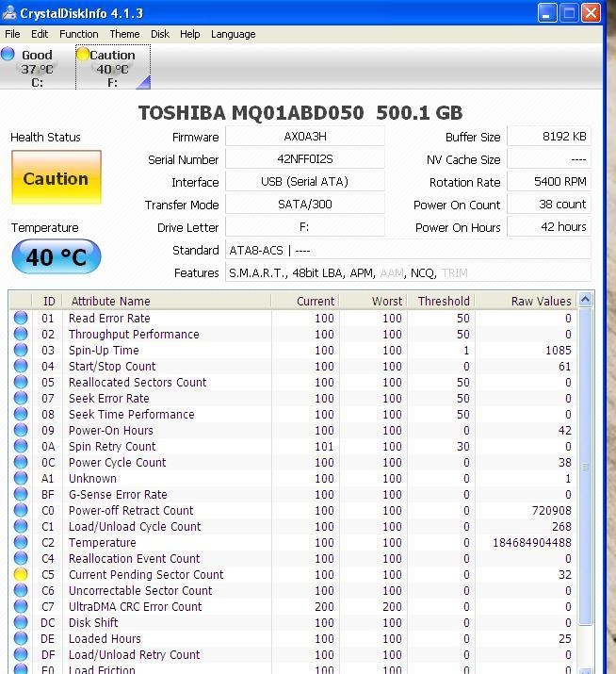The image size is (616, 674).
Task: Click the Power On Hours value 42 hours
Action: coord(549,227)
